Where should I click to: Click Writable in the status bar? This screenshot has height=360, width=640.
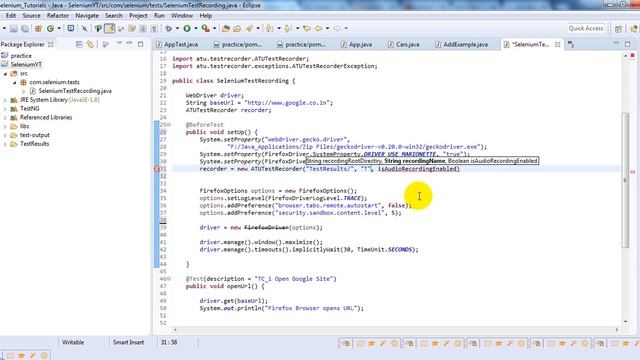(x=73, y=342)
